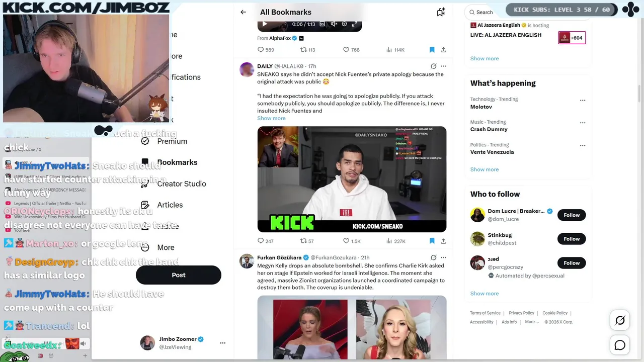Remove bookmark from the SNEAKO post
This screenshot has height=362, width=644.
432,241
